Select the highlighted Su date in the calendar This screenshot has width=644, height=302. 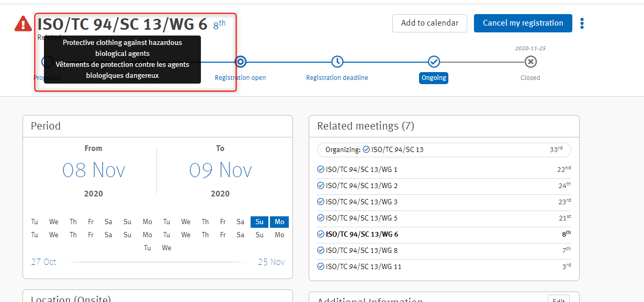(259, 222)
